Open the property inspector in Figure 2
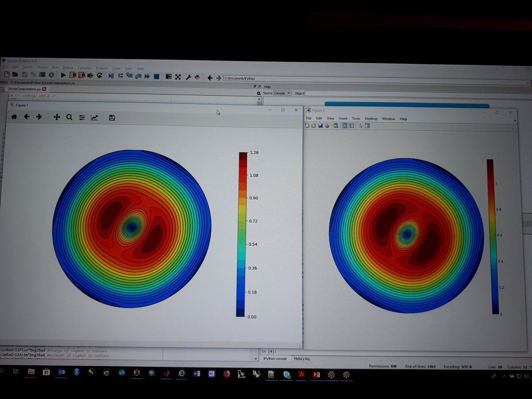This screenshot has width=532, height=399. pyautogui.click(x=368, y=126)
